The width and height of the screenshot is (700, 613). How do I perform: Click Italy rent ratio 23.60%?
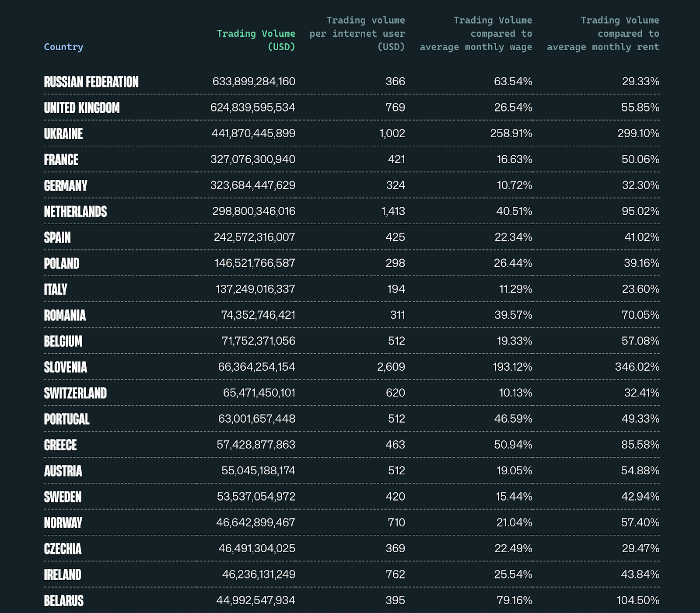[x=640, y=289]
